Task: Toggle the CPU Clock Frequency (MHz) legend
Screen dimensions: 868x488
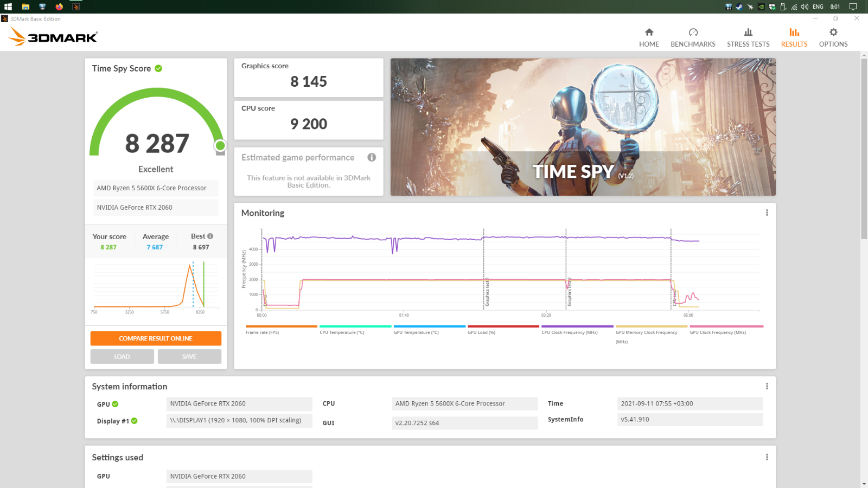Action: (x=577, y=330)
